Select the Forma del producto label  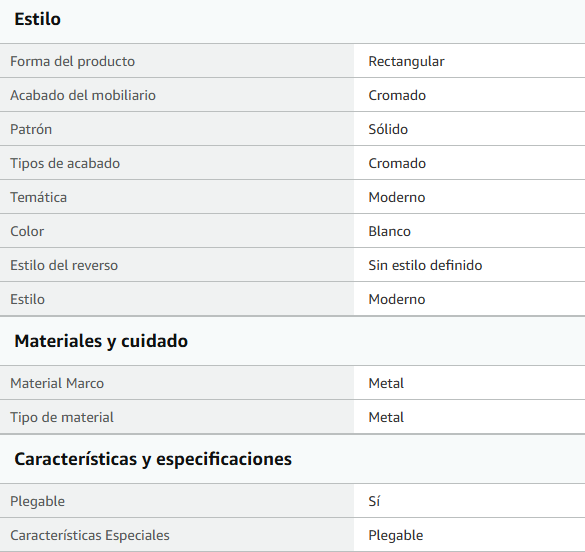point(72,61)
